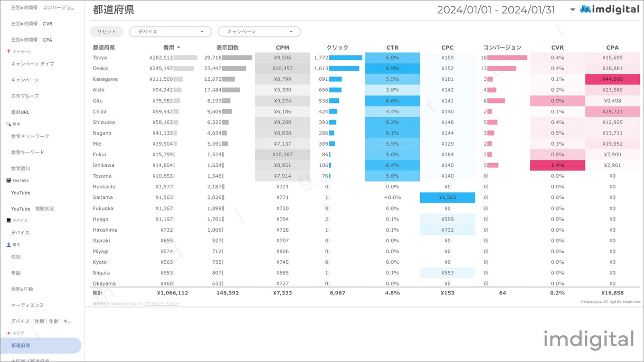
Task: Select the highlighted 都道府県 page in sidebar
Action: pyautogui.click(x=41, y=346)
